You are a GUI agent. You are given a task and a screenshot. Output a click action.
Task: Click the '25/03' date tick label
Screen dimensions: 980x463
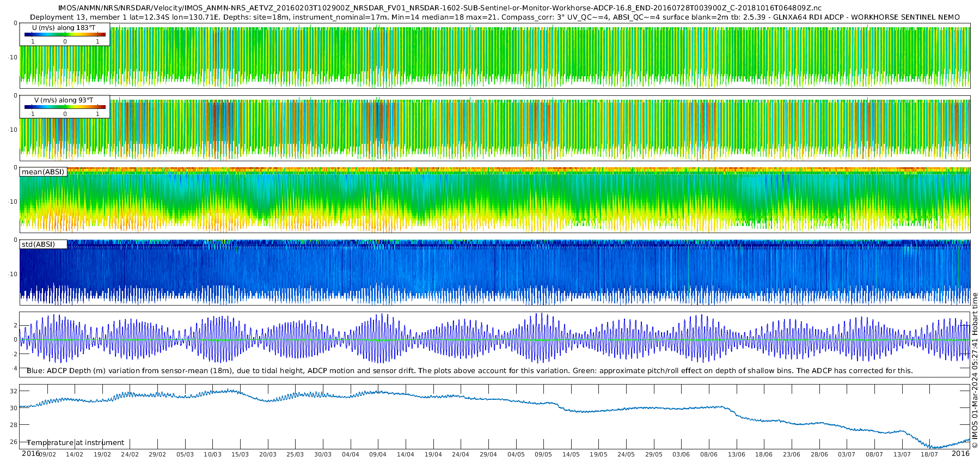(x=295, y=455)
